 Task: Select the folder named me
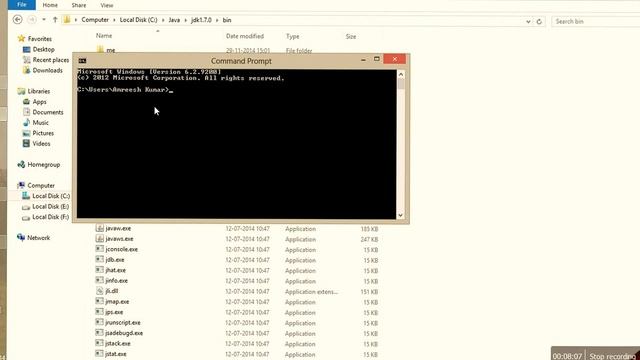[x=111, y=50]
